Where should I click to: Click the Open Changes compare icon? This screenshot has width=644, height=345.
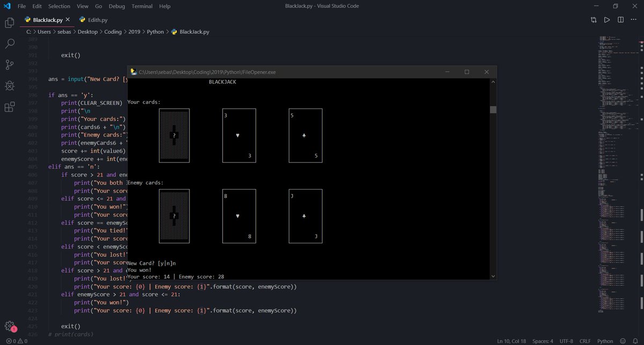click(x=593, y=19)
